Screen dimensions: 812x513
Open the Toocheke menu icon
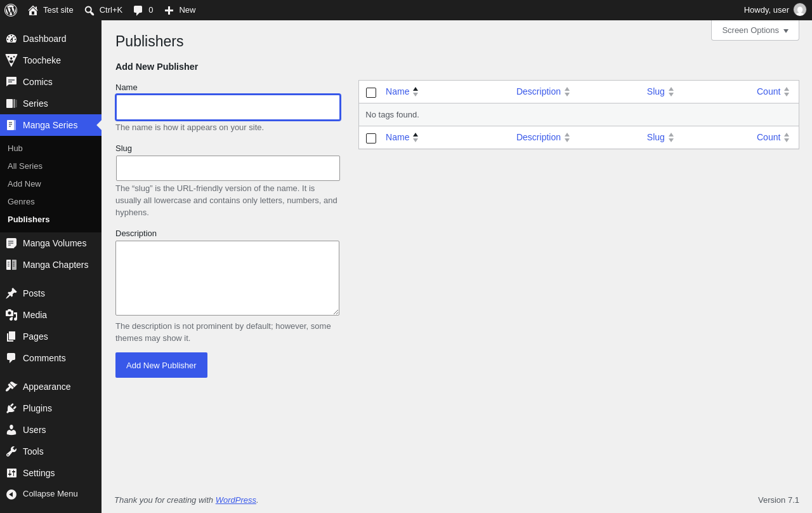(x=11, y=60)
